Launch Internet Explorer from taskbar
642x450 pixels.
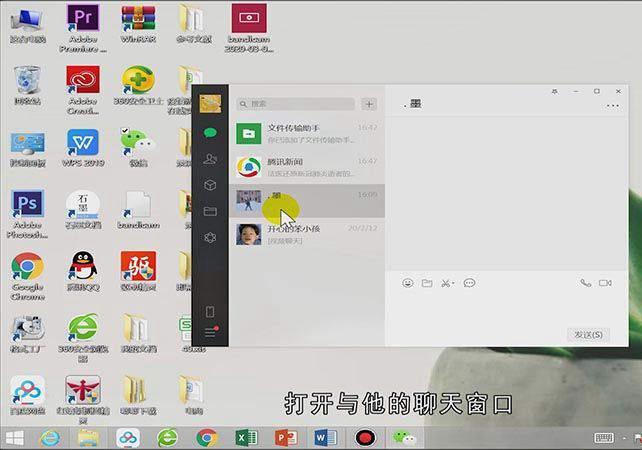pyautogui.click(x=50, y=438)
